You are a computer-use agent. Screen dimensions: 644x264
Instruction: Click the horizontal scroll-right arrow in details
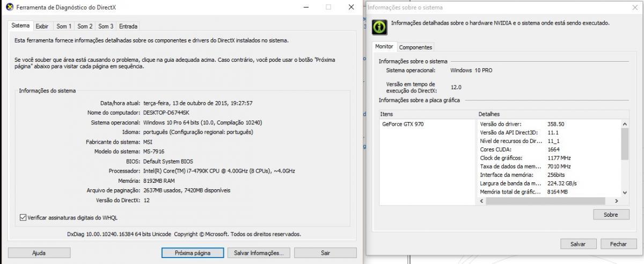click(617, 201)
